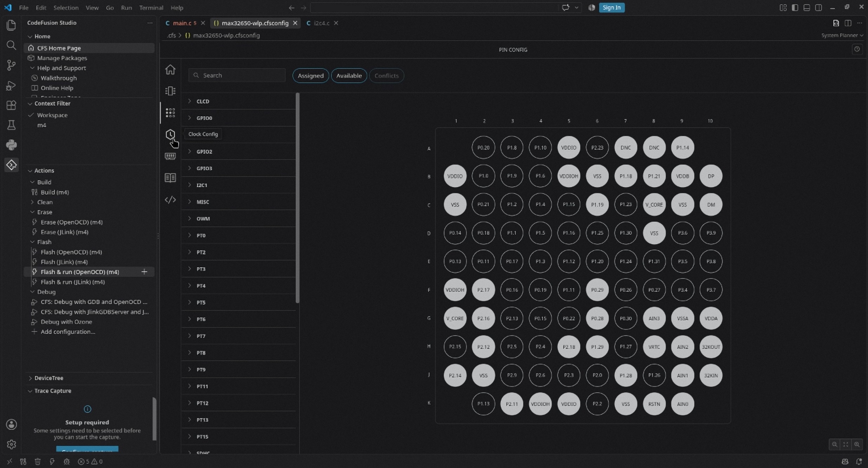Click the Search pins input field
The width and height of the screenshot is (868, 468).
point(237,75)
